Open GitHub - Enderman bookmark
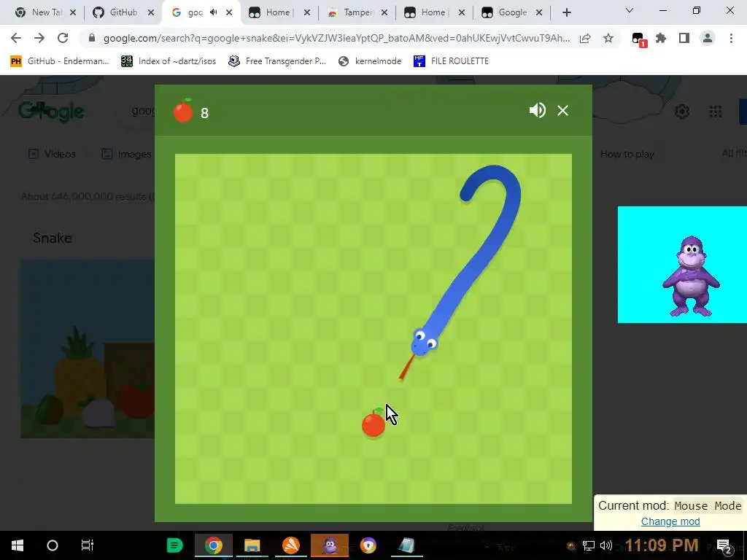This screenshot has width=747, height=560. coord(60,61)
